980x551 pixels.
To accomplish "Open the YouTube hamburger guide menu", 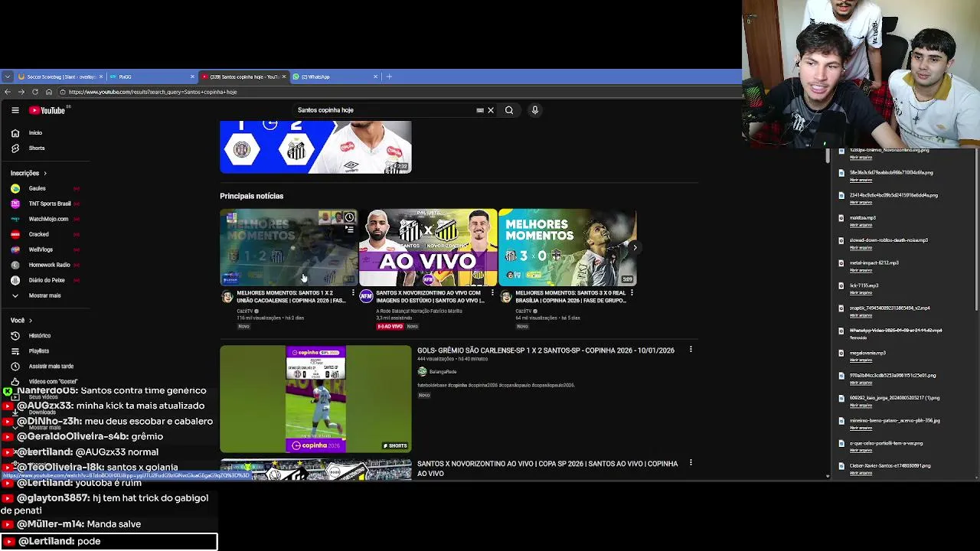I will [15, 110].
